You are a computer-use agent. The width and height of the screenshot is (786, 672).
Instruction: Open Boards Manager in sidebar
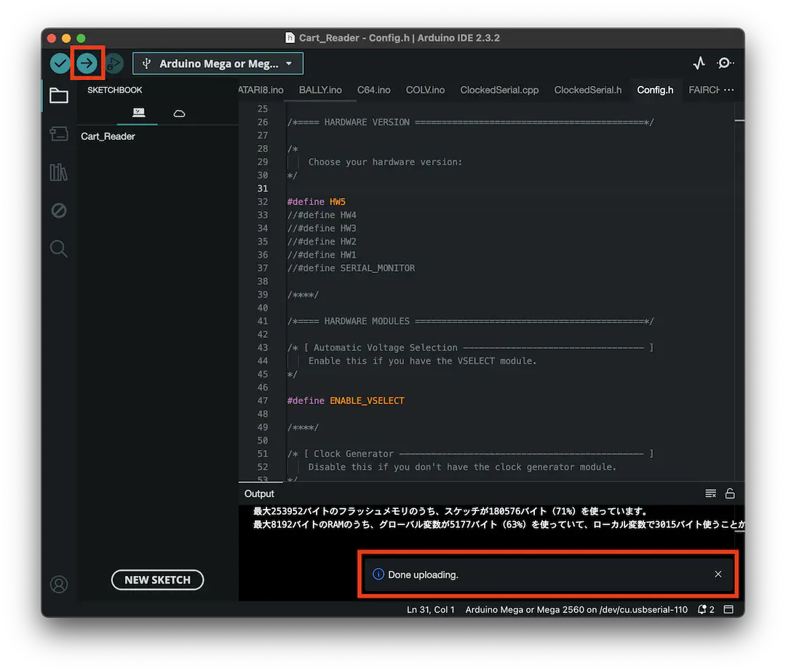point(59,133)
